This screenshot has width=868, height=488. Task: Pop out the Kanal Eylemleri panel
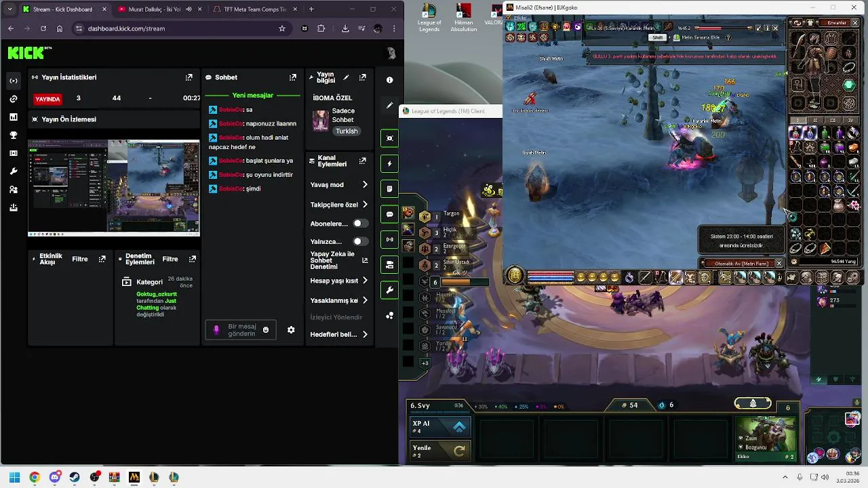[363, 161]
